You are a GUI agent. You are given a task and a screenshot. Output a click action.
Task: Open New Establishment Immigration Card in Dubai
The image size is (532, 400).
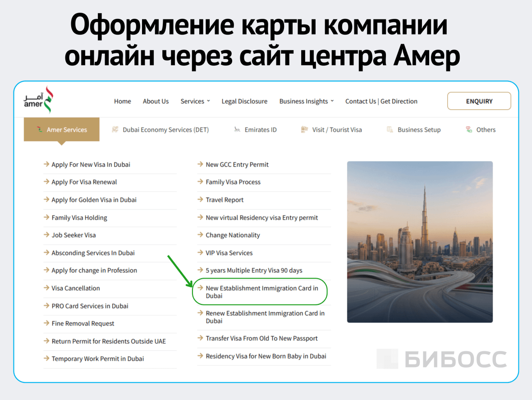click(262, 292)
